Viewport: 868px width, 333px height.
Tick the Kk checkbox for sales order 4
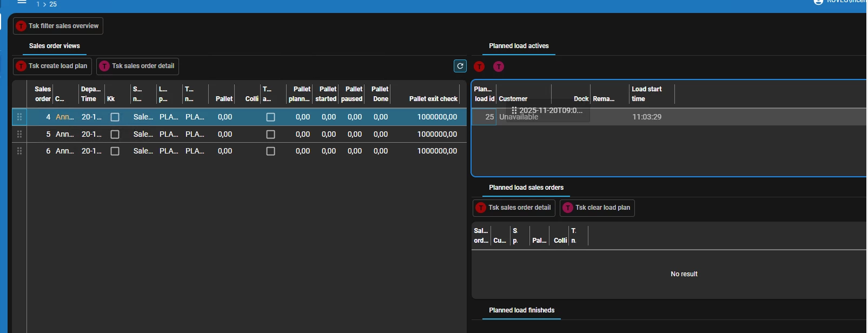pyautogui.click(x=115, y=117)
